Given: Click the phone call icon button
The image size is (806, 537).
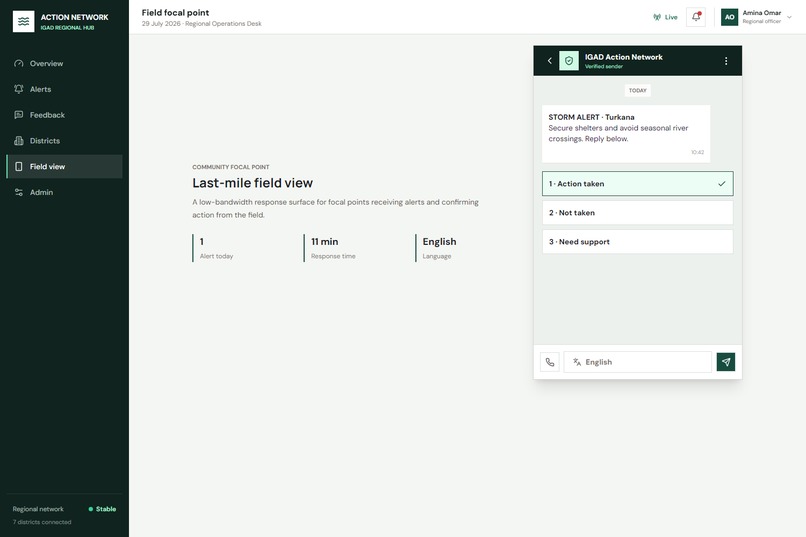Looking at the screenshot, I should [x=550, y=362].
